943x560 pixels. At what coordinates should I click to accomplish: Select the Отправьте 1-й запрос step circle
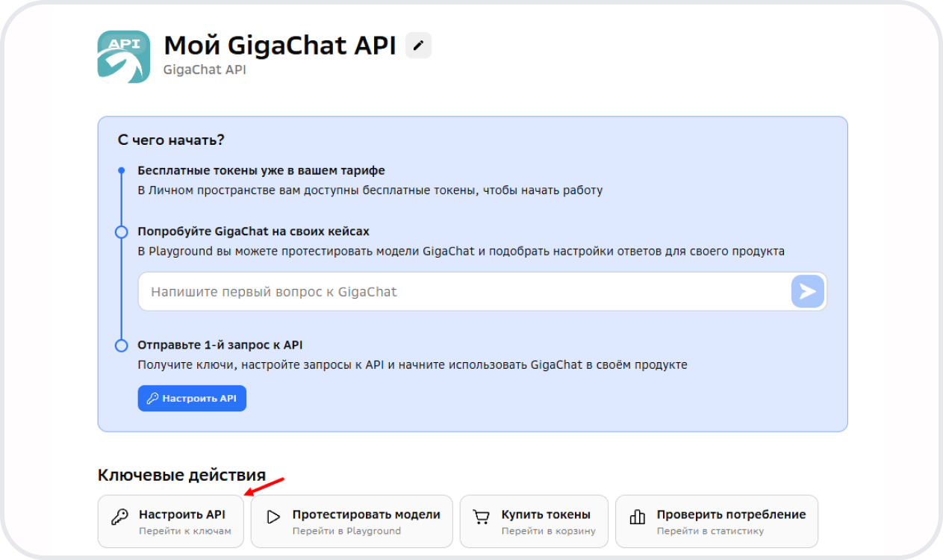[x=121, y=346]
